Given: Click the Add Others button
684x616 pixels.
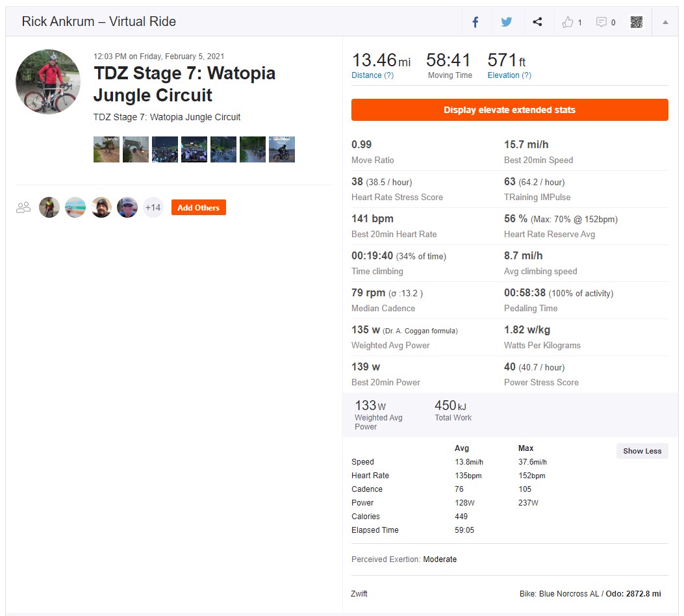Looking at the screenshot, I should 199,208.
